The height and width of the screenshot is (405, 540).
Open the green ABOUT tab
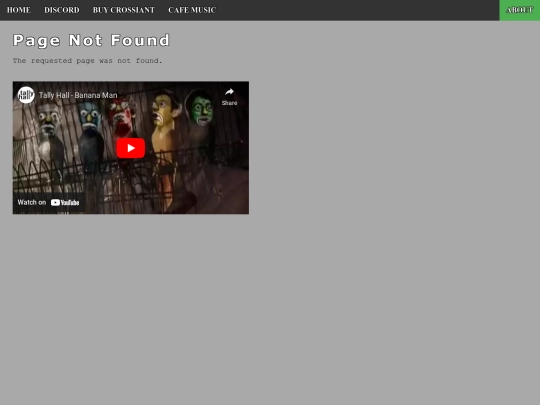(x=520, y=10)
